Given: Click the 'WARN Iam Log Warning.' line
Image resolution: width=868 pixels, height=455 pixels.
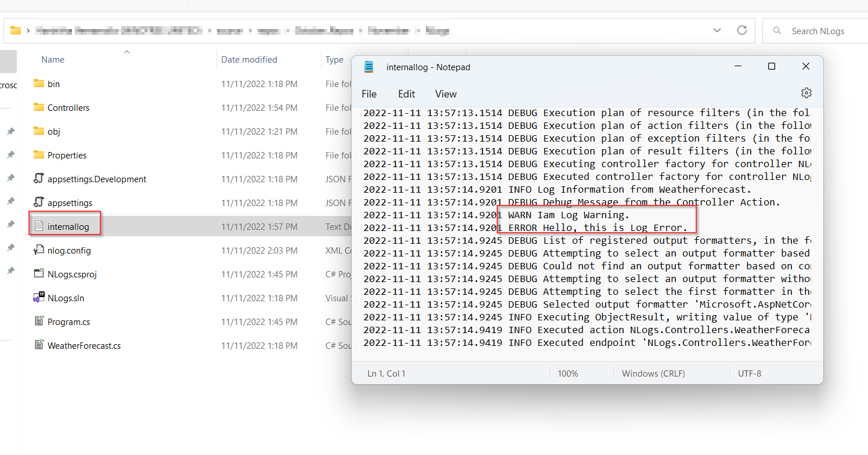Looking at the screenshot, I should [x=496, y=215].
